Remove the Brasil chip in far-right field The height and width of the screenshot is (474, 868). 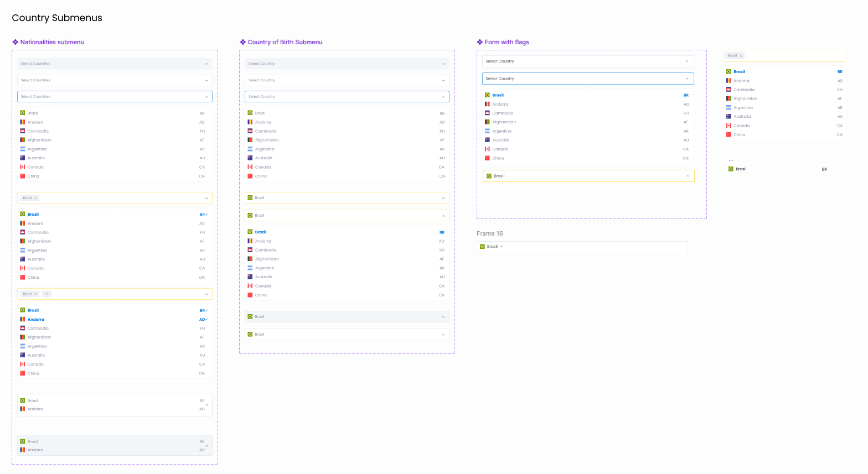point(741,56)
